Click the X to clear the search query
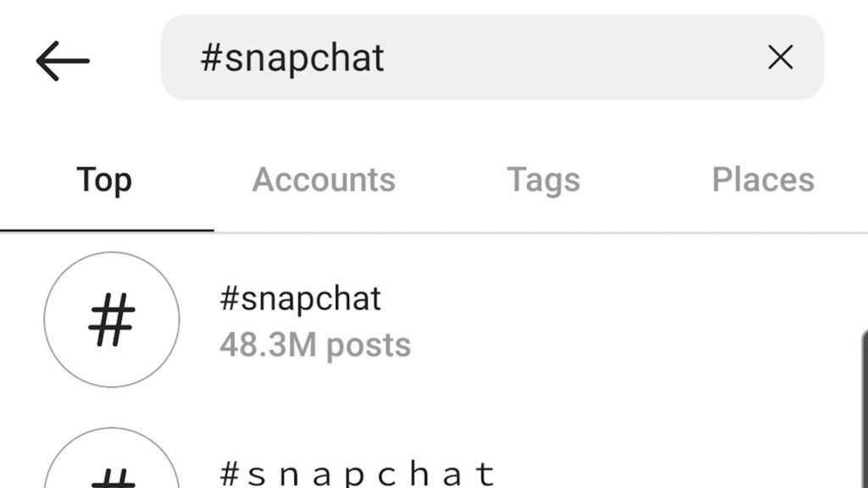868x488 pixels. click(780, 58)
